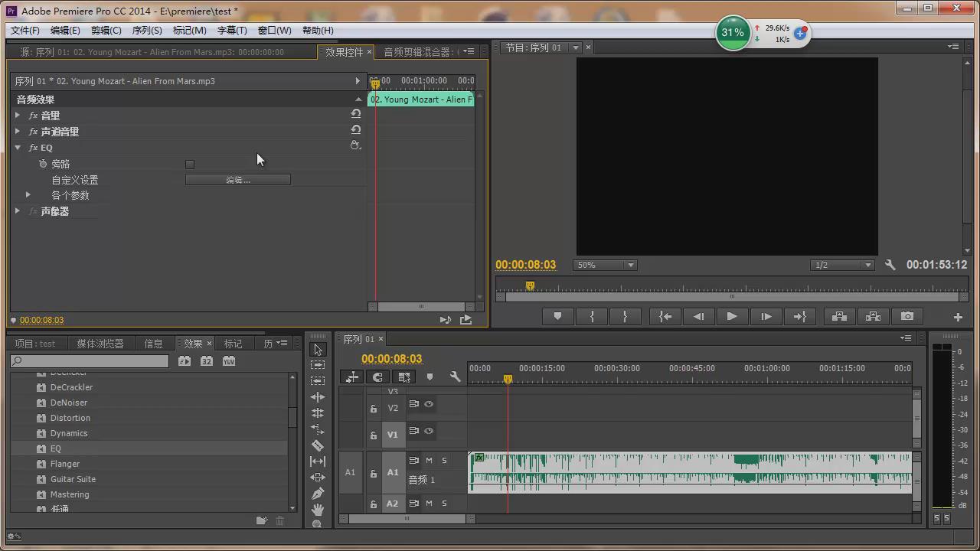Viewport: 980px width, 551px height.
Task: Open the 1/2 playback resolution dropdown
Action: pyautogui.click(x=842, y=265)
